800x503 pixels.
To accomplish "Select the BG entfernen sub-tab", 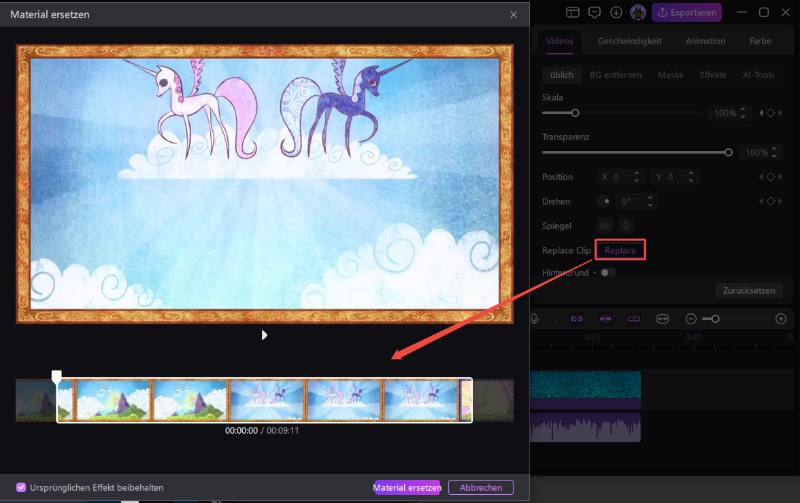I will point(615,75).
